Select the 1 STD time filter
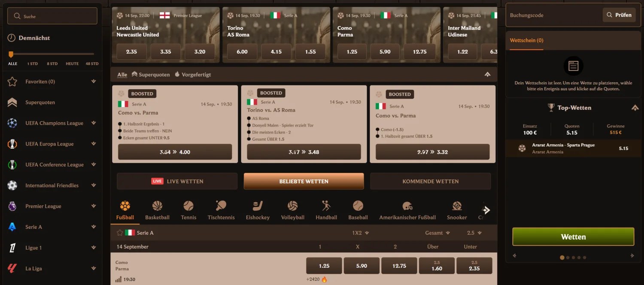Viewport: 644px width, 285px height. click(x=33, y=64)
